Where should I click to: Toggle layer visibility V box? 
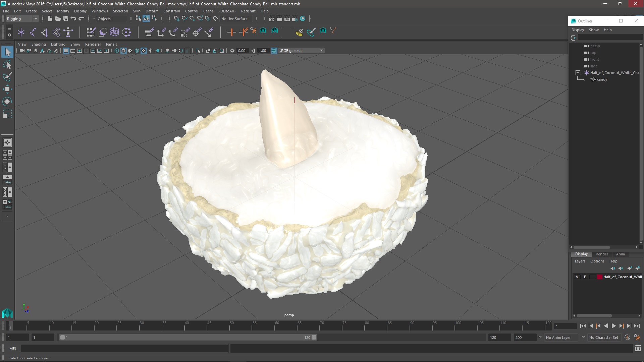(x=577, y=277)
